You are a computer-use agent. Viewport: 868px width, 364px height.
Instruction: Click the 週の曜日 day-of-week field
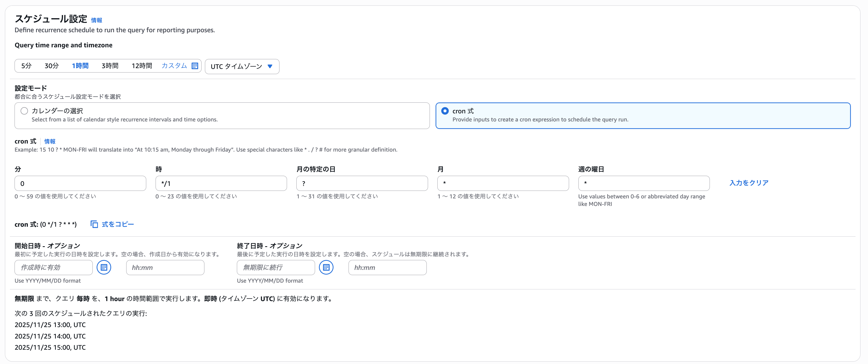(644, 183)
